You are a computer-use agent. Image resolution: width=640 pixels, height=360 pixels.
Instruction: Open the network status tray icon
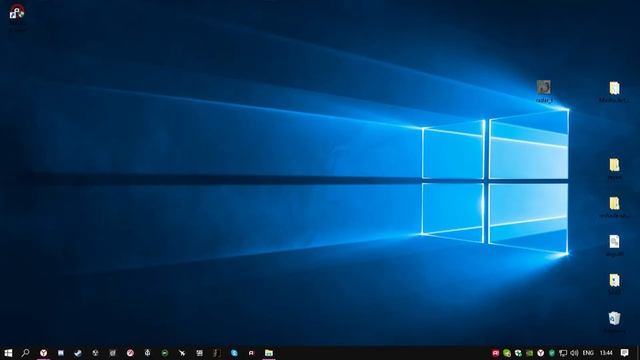563,353
